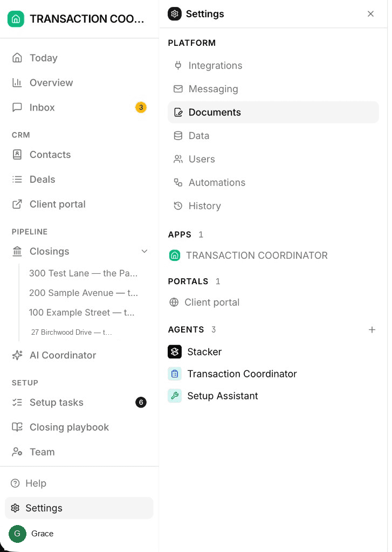Click the green app icon under Apps
392x552 pixels.
pos(174,255)
